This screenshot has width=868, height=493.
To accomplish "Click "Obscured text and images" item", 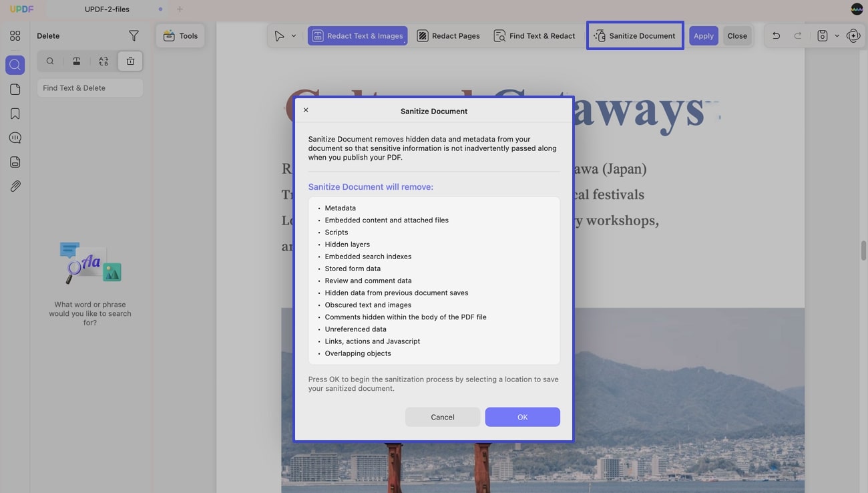I will pyautogui.click(x=368, y=305).
